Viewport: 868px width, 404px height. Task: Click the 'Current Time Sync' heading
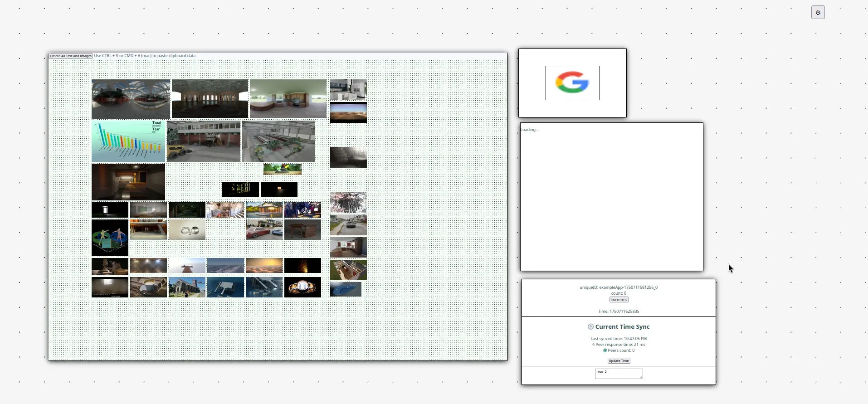tap(622, 327)
